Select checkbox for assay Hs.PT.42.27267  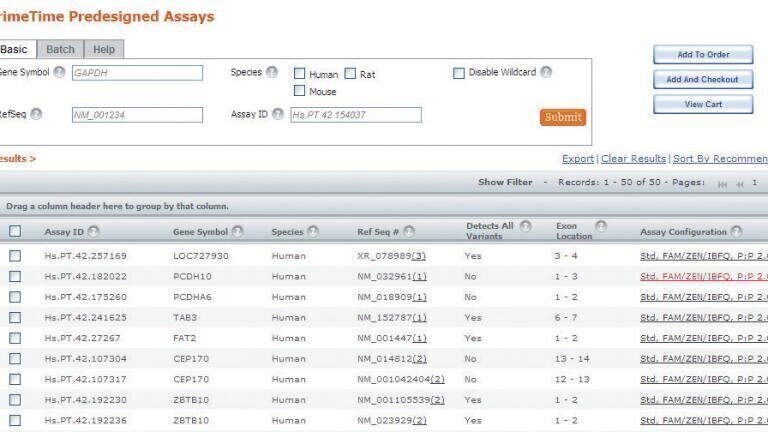(x=15, y=338)
